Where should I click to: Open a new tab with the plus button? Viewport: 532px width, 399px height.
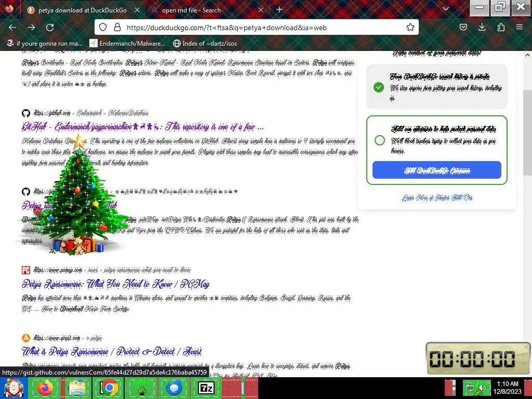tap(279, 10)
